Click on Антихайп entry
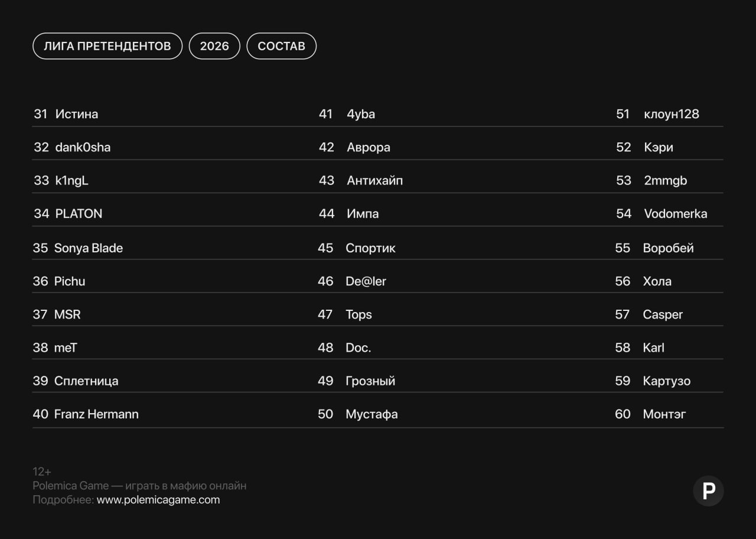 [x=374, y=181]
